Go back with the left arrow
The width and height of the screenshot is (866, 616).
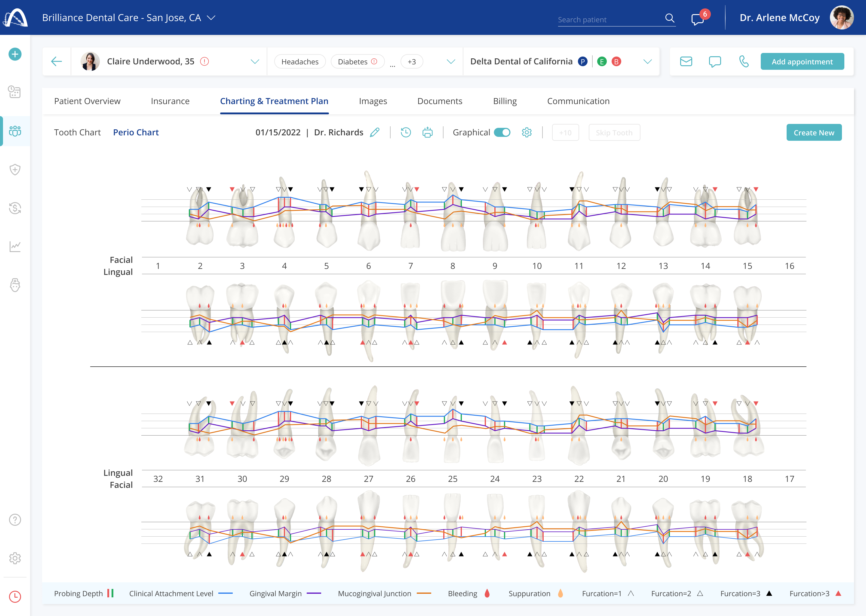click(57, 61)
